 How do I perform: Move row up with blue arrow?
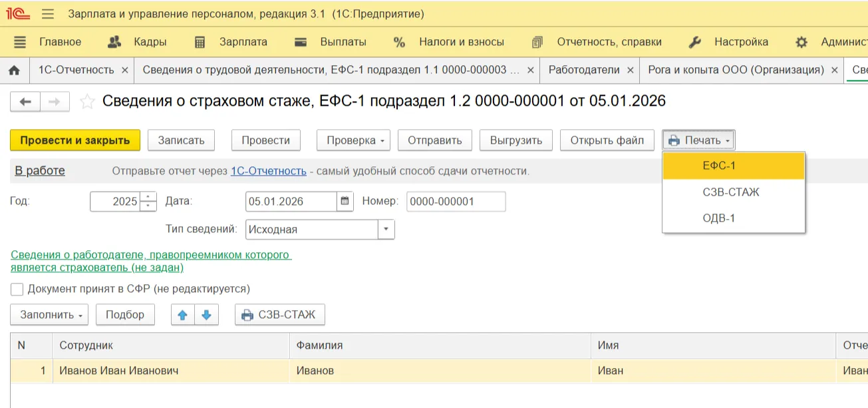183,315
